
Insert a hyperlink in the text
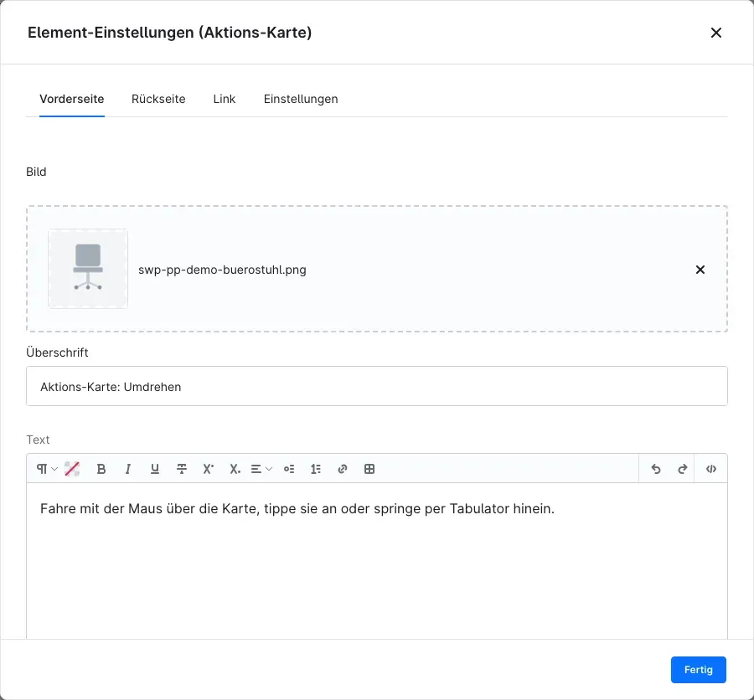pyautogui.click(x=343, y=469)
